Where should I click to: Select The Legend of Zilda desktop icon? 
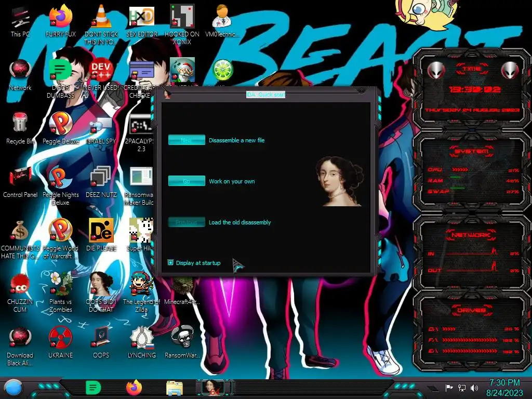(142, 293)
